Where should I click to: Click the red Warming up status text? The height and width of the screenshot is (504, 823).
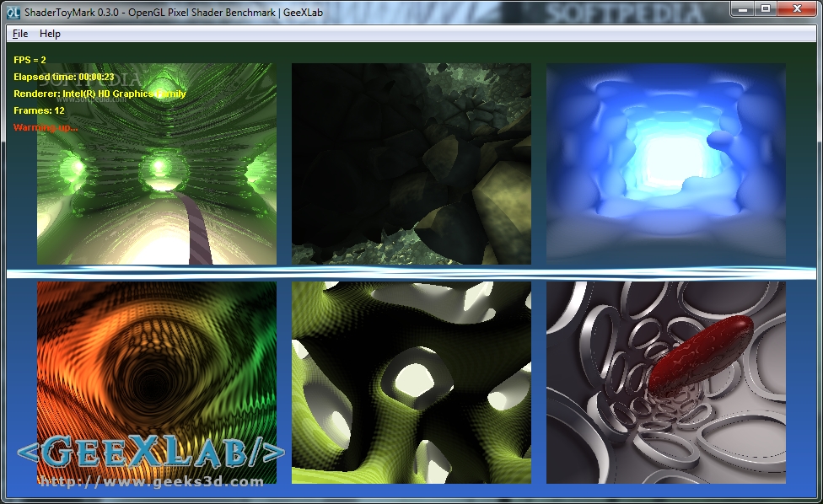(x=46, y=127)
